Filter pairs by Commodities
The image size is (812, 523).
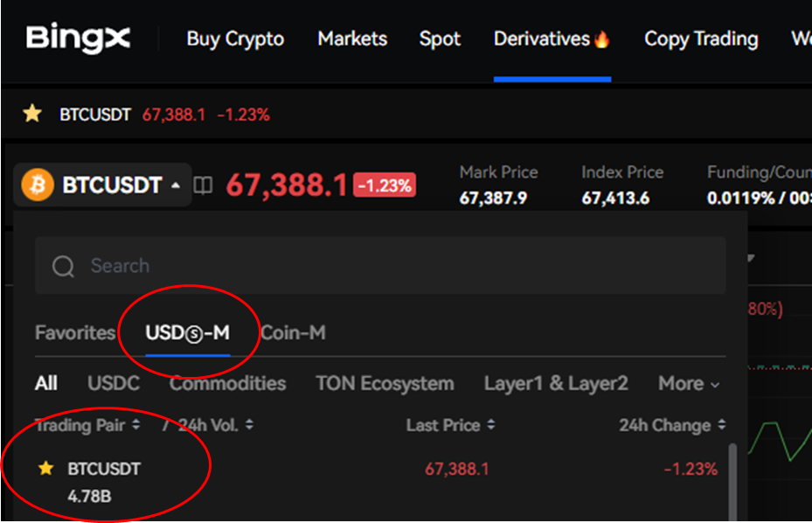227,384
